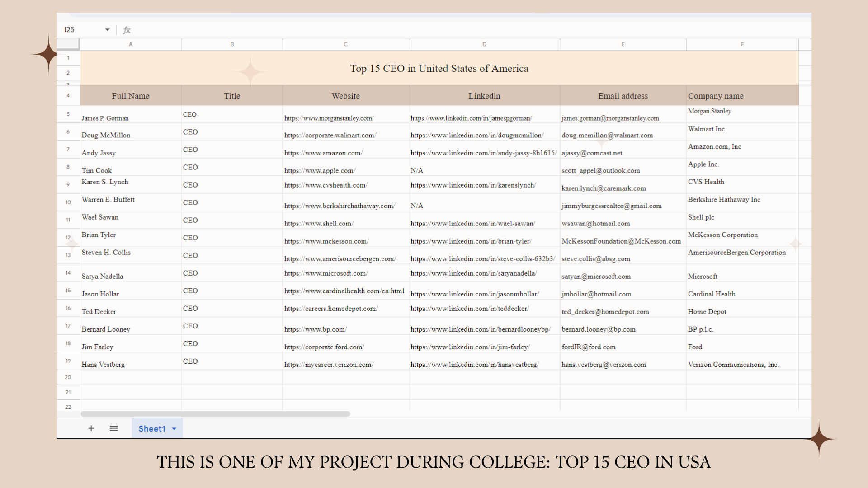Viewport: 868px width, 488px height.
Task: Expand the name box dropdown arrow
Action: coord(107,30)
